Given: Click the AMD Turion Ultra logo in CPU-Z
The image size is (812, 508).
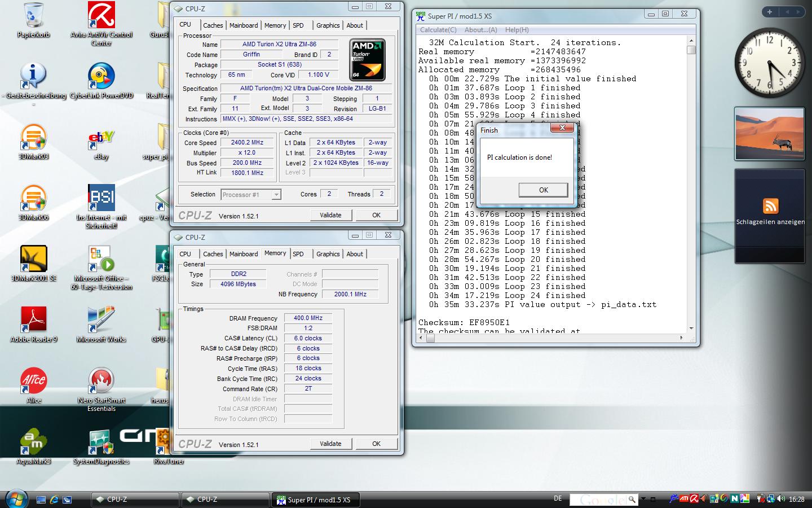Looking at the screenshot, I should click(368, 60).
